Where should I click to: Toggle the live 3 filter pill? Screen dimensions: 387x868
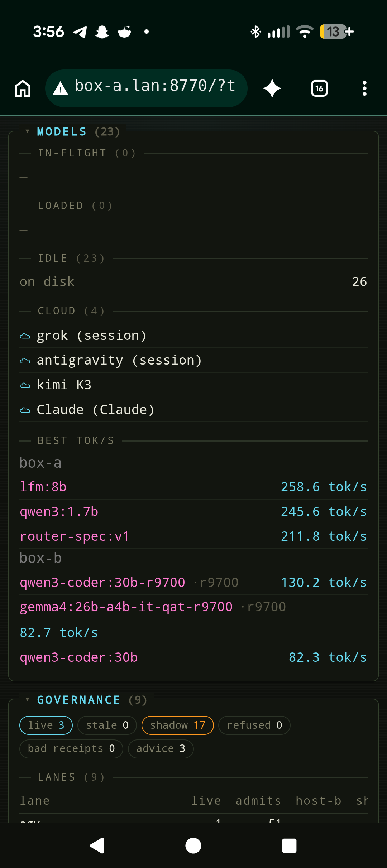click(46, 725)
